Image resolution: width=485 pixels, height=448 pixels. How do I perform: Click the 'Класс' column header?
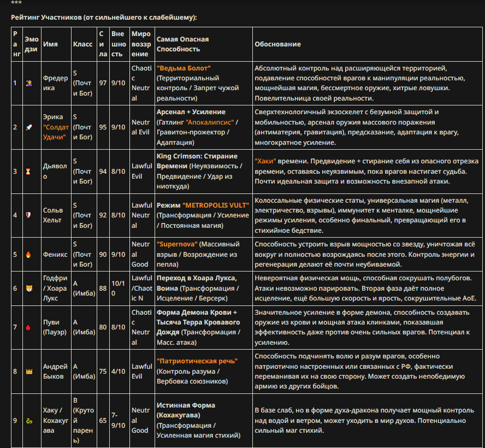pos(82,44)
